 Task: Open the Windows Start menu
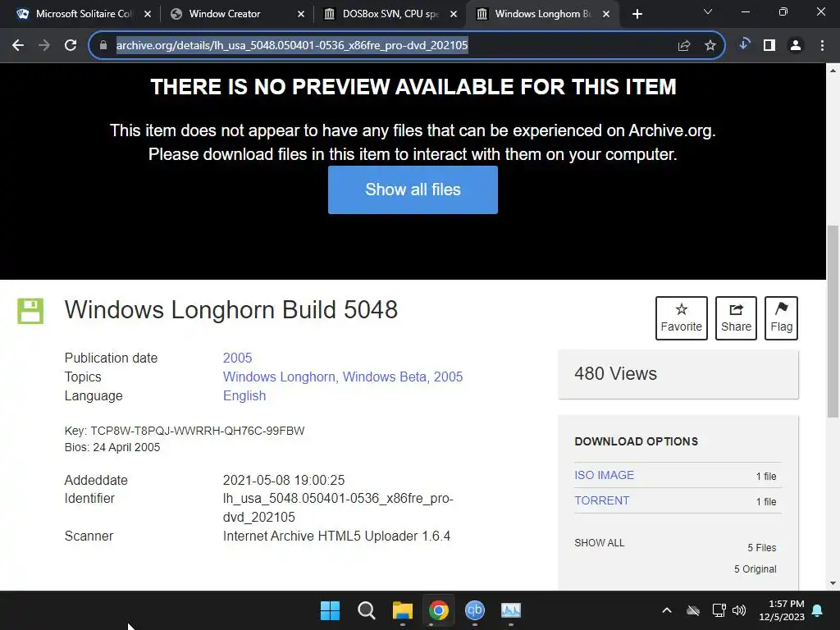[x=330, y=610]
